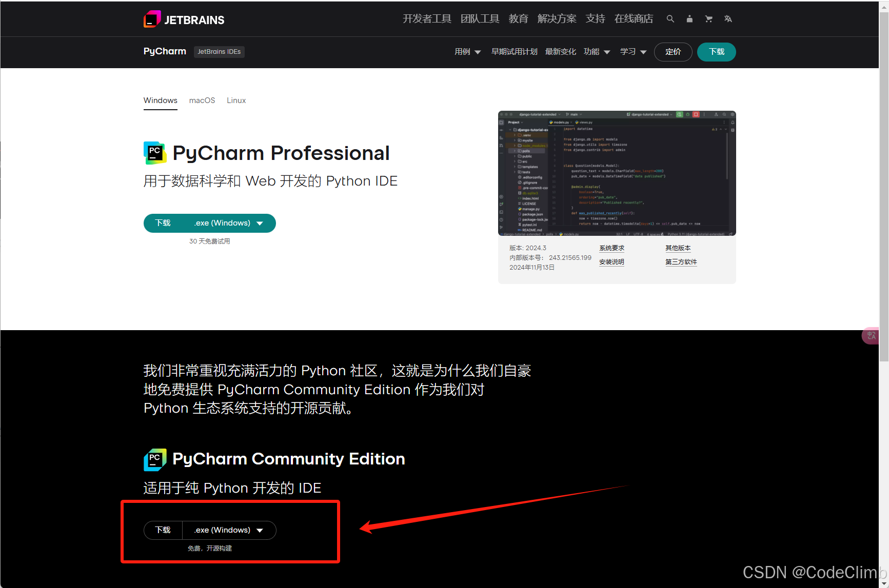Click the Community Edition 下载 button
Screen dimensions: 889x588
163,530
